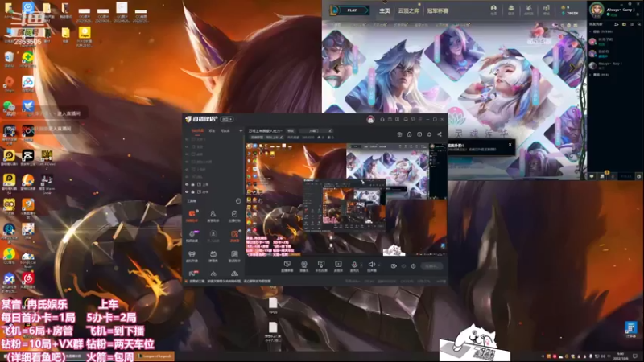Click the add-friend icon in League friends panel

tap(616, 24)
